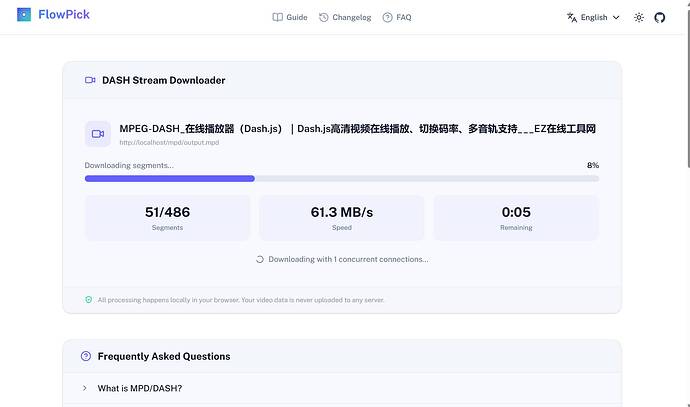The height and width of the screenshot is (407, 690).
Task: Click the translate language icon
Action: pyautogui.click(x=572, y=18)
